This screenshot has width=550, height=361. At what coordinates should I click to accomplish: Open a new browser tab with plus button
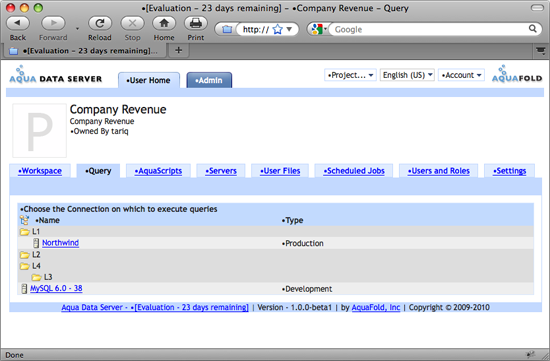tap(179, 51)
